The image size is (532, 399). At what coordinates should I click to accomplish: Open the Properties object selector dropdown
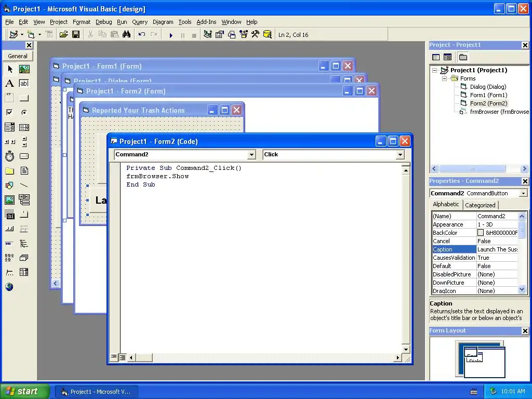(523, 193)
